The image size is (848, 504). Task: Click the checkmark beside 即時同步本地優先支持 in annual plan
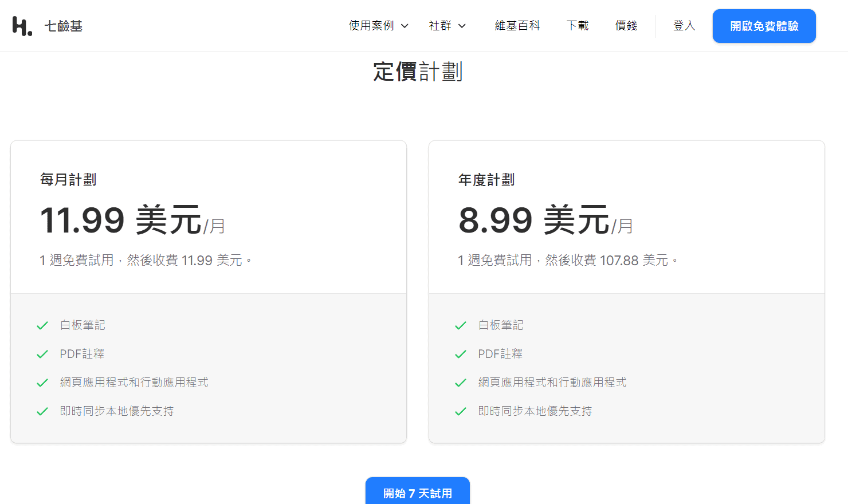tap(461, 411)
